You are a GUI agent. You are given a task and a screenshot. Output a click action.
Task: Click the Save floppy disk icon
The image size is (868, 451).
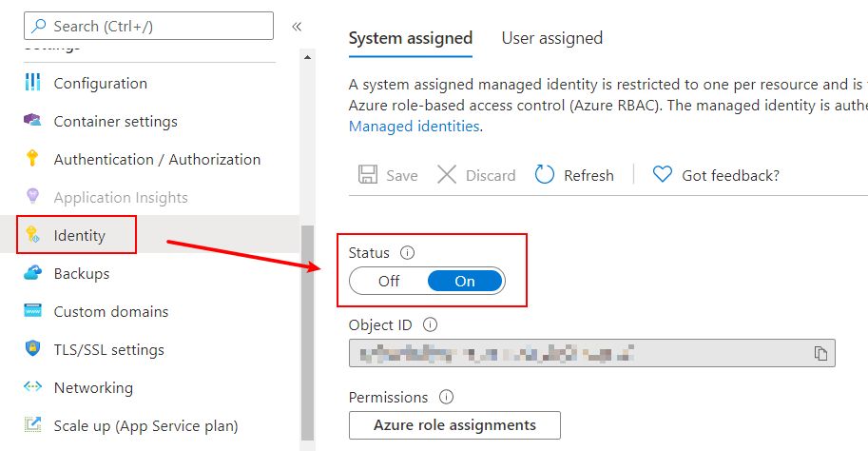pyautogui.click(x=368, y=174)
